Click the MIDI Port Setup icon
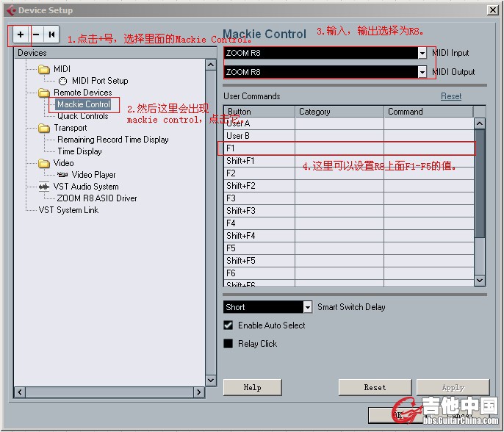This screenshot has width=504, height=432. point(62,81)
